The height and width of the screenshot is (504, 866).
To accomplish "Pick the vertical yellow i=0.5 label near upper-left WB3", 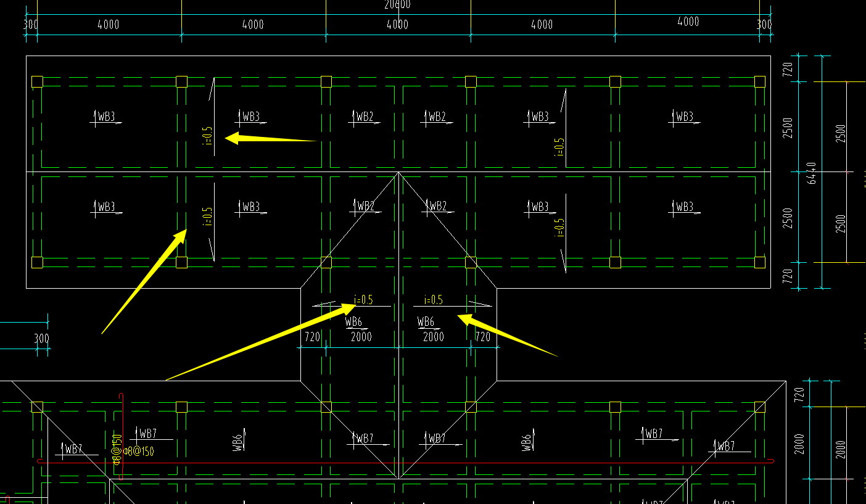I will tap(207, 135).
